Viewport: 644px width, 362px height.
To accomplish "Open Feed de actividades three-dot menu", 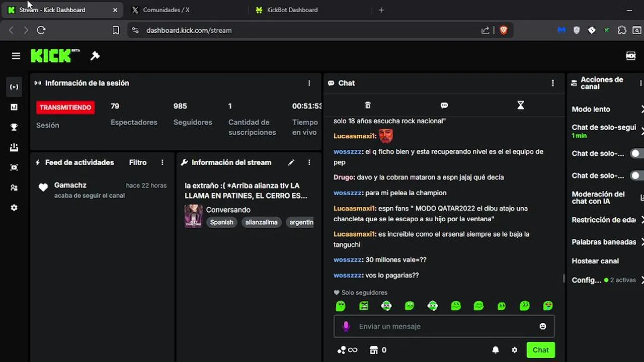I will coord(162,162).
